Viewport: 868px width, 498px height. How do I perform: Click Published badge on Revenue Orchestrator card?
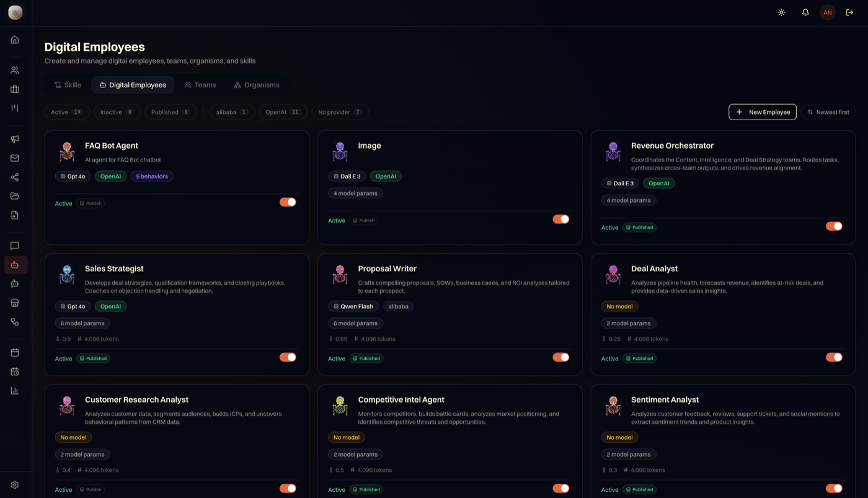point(639,227)
